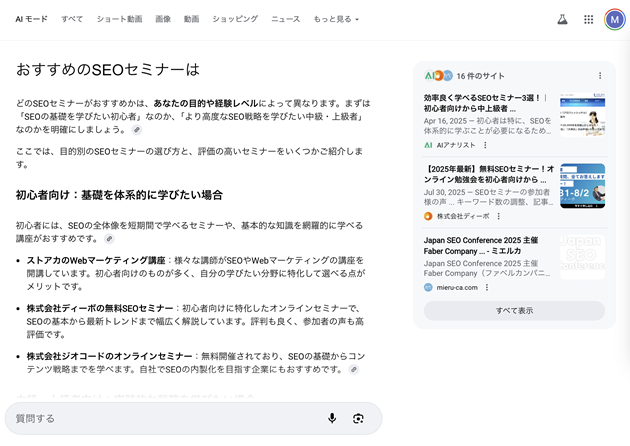Open the Google apps grid icon
630x446 pixels.
pos(589,19)
